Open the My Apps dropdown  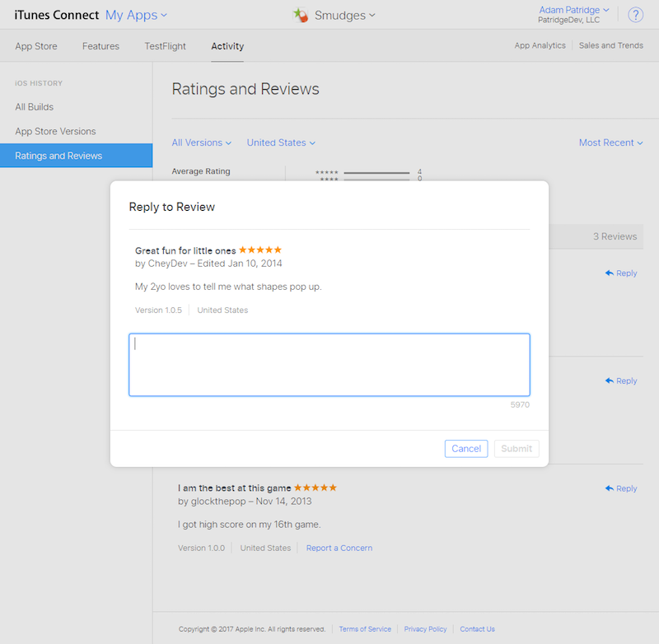tap(136, 15)
